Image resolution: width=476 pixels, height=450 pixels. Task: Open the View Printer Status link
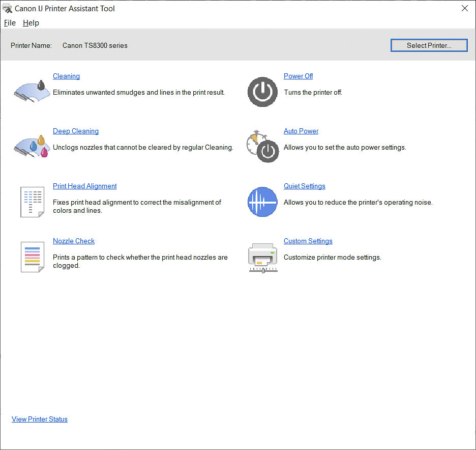tap(40, 419)
